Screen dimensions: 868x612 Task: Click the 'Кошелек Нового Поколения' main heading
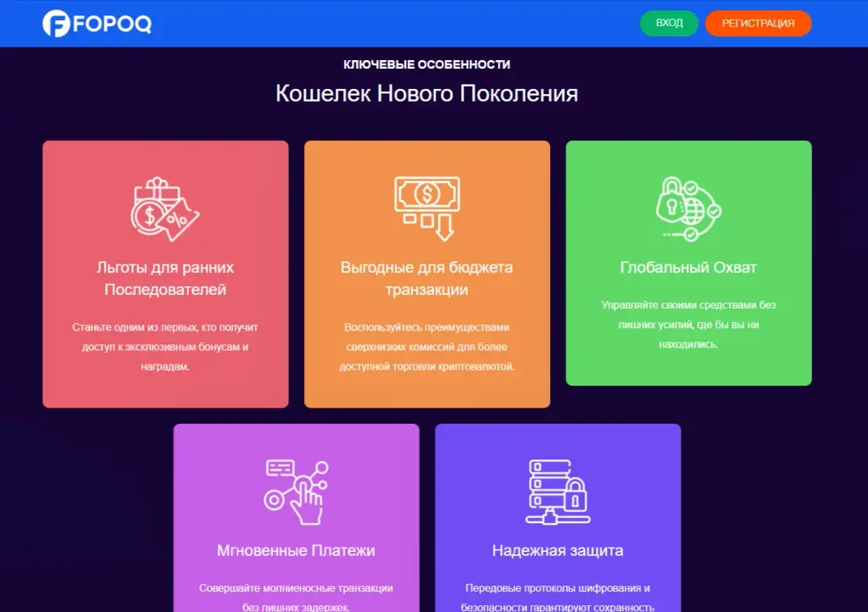point(427,93)
